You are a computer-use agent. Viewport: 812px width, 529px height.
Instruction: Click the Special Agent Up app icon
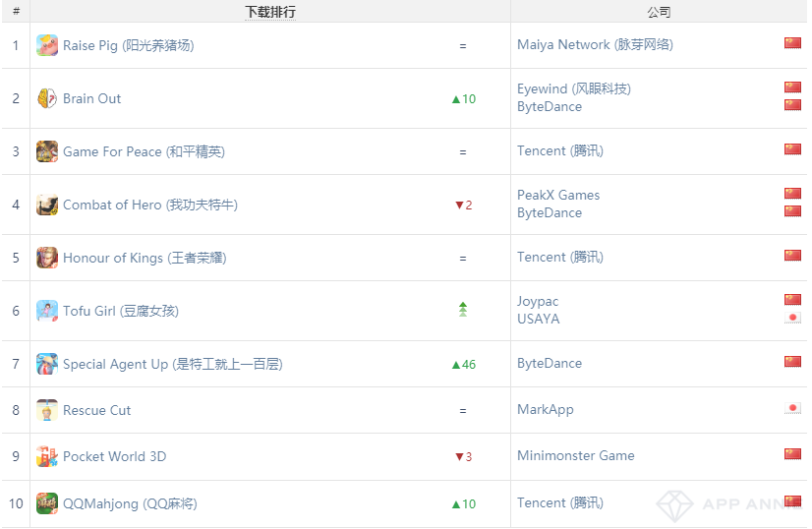[x=47, y=364]
